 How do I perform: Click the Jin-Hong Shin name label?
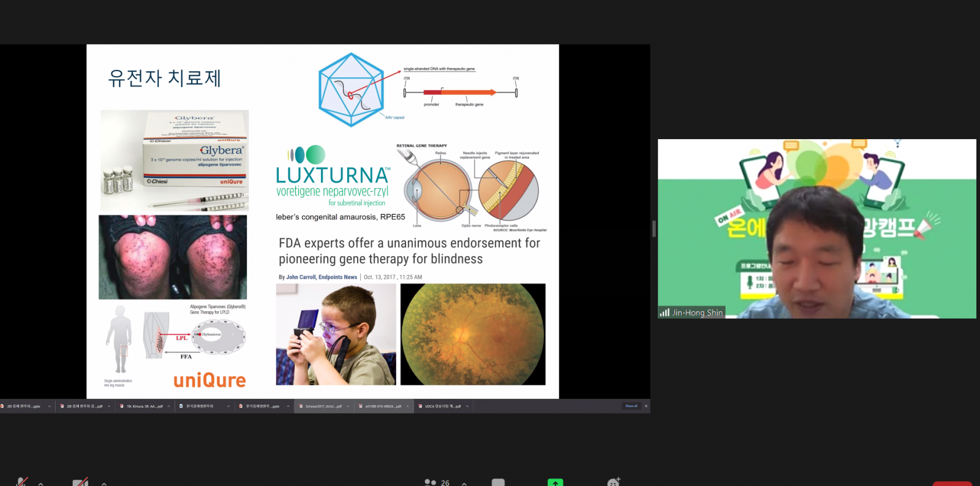coord(697,313)
